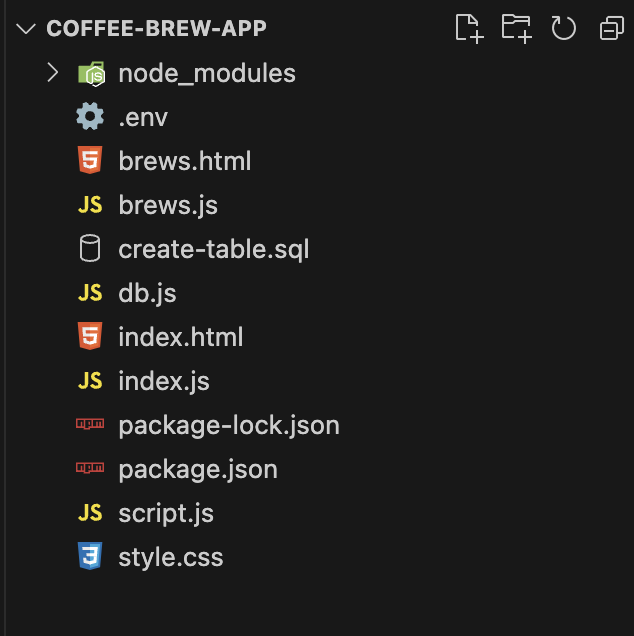This screenshot has width=634, height=636.
Task: Open db.js in the editor
Action: (x=147, y=293)
